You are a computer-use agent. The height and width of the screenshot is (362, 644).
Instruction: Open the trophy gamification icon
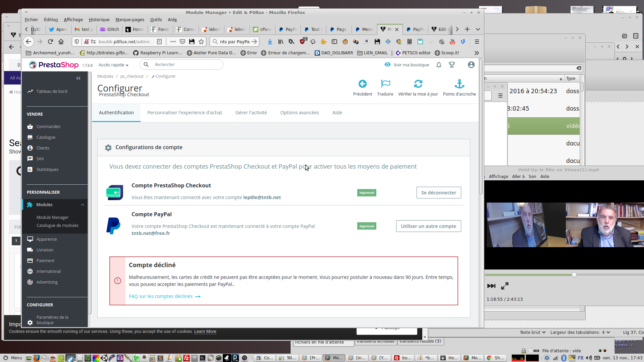452,65
